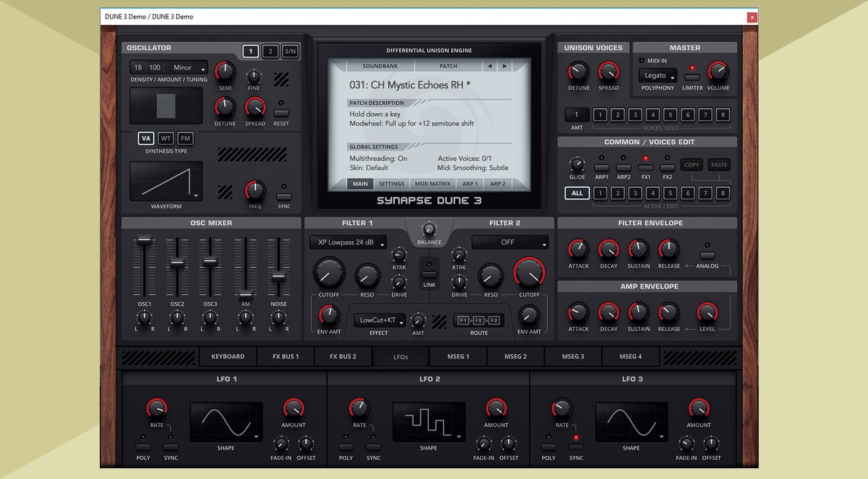
Task: Toggle the oscillator SYNC switch
Action: tap(284, 197)
